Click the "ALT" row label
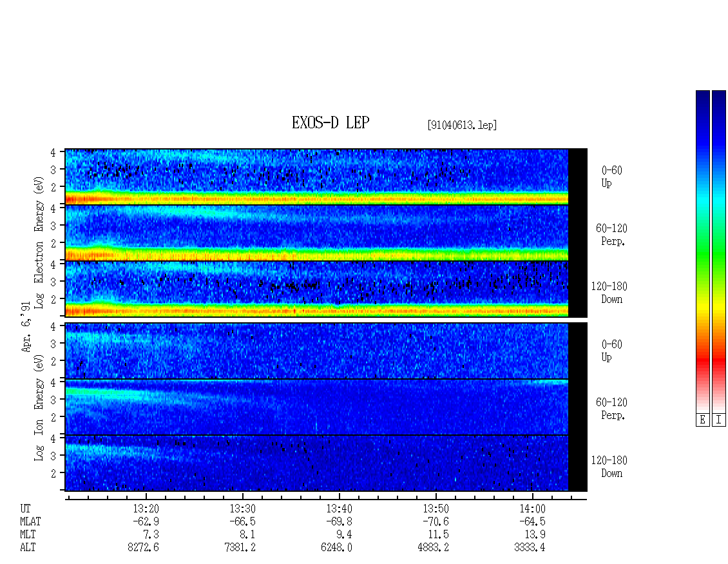The width and height of the screenshot is (728, 564). click(x=28, y=547)
